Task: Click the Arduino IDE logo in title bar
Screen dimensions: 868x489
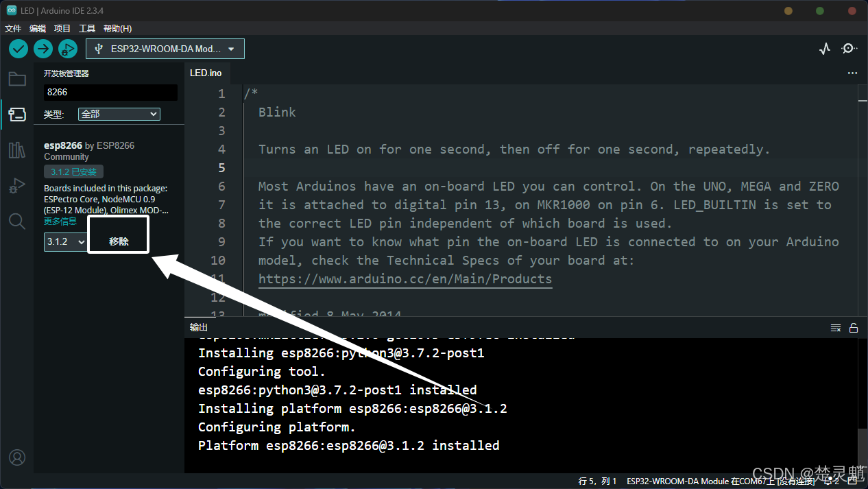Action: click(x=12, y=10)
